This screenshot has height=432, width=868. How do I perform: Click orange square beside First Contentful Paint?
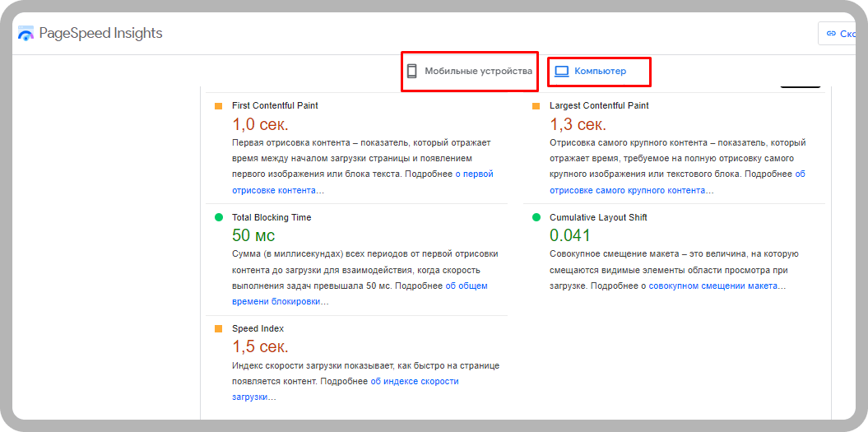pyautogui.click(x=218, y=106)
